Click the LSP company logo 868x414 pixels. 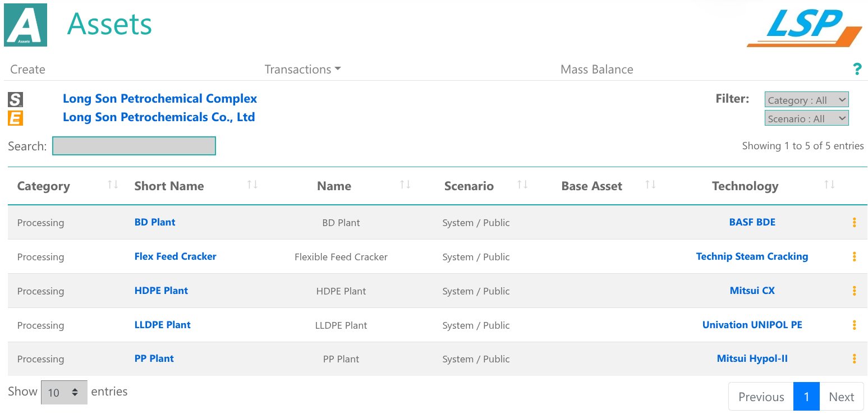803,28
